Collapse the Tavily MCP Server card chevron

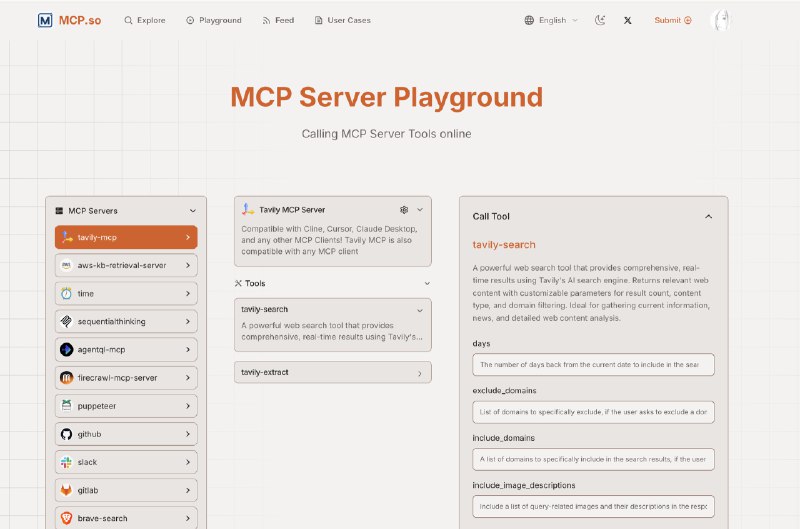point(420,210)
